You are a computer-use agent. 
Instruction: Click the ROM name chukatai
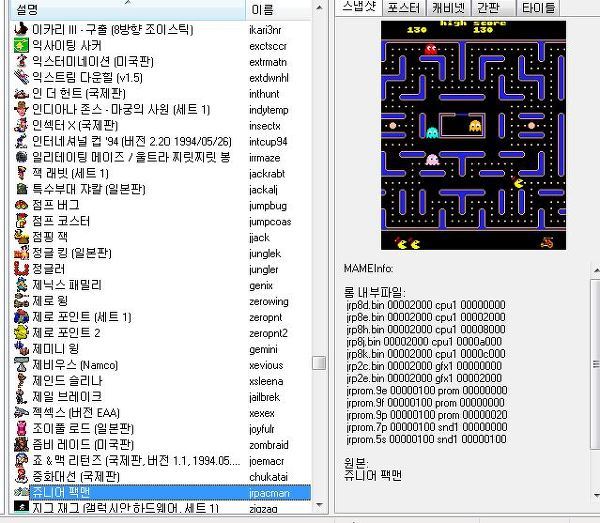(x=268, y=477)
